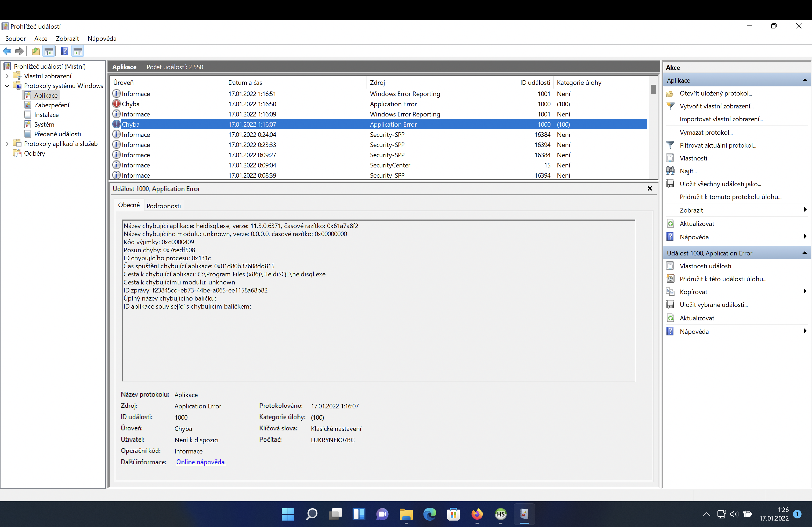Collapse the Aplikace section in Akce pane
The height and width of the screenshot is (527, 812).
804,80
